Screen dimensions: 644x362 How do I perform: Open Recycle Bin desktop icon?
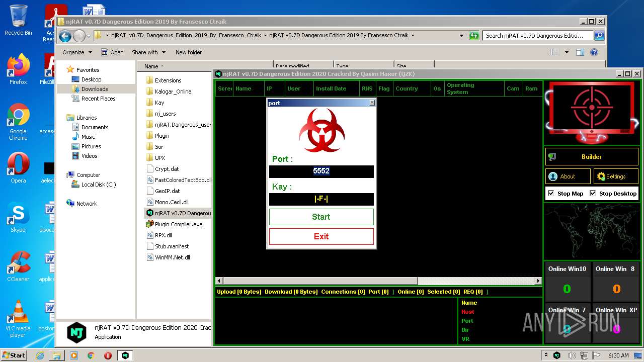(x=18, y=20)
